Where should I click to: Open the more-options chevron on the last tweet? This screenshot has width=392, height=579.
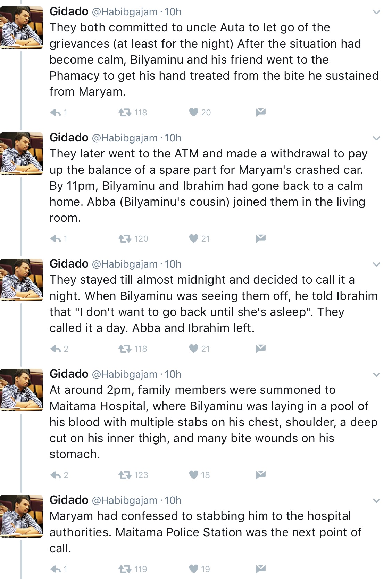376,501
